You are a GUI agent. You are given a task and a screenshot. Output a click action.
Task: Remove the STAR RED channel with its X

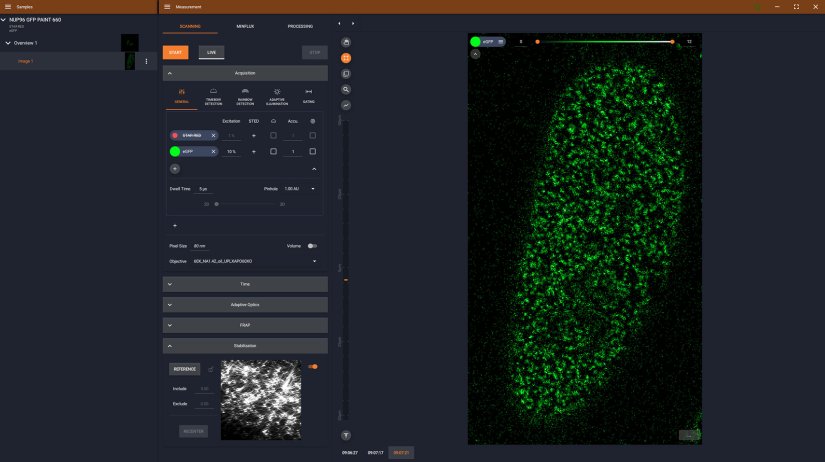(x=213, y=136)
